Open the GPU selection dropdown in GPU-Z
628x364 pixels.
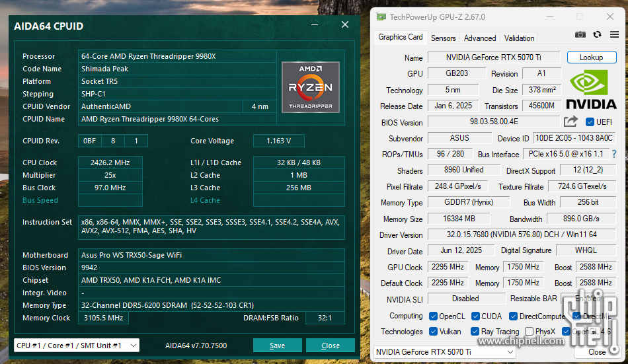(445, 352)
